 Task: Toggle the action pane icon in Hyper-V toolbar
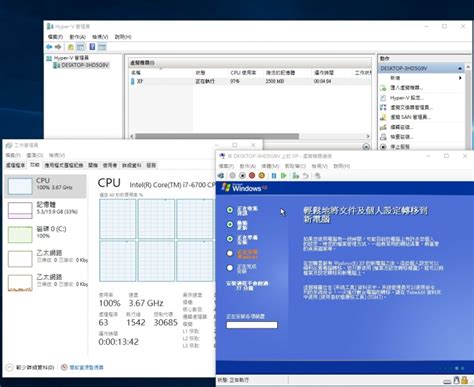click(x=102, y=47)
